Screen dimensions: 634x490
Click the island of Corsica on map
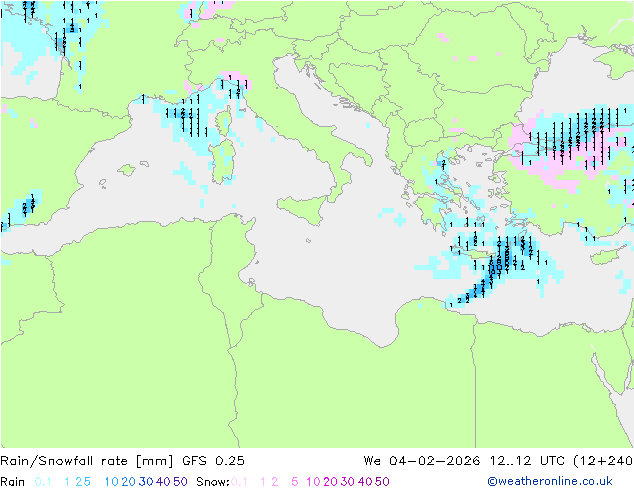coord(224,120)
